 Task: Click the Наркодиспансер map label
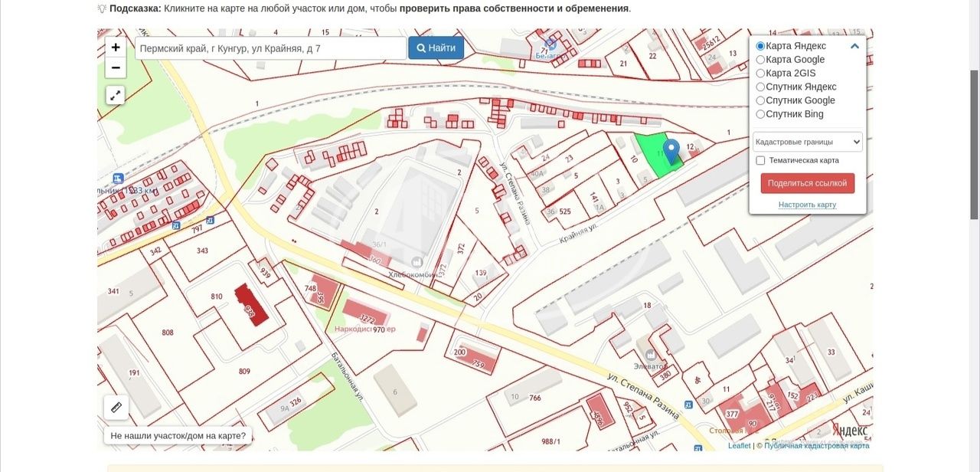[365, 329]
